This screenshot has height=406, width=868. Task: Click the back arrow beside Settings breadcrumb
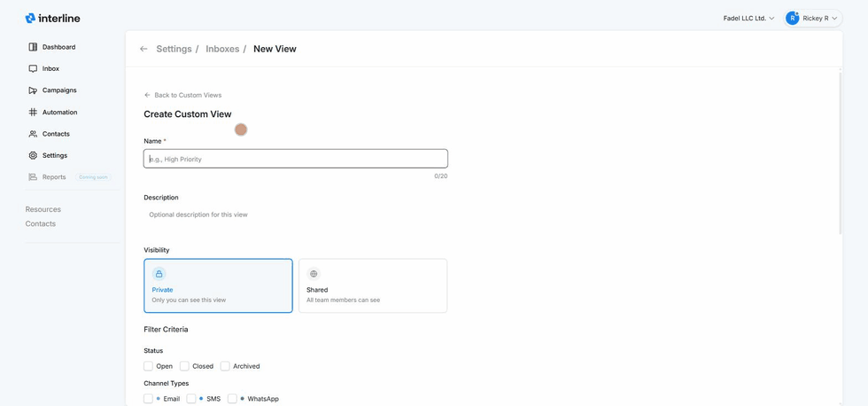pos(143,49)
